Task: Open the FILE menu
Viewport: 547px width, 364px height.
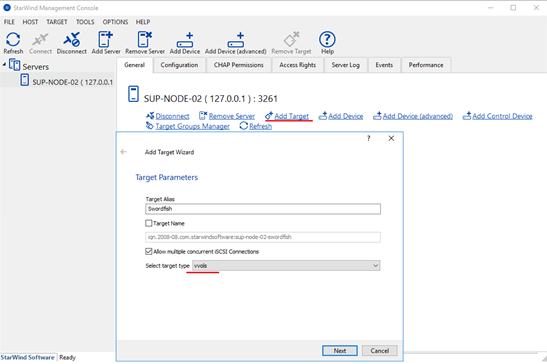Action: (x=9, y=22)
